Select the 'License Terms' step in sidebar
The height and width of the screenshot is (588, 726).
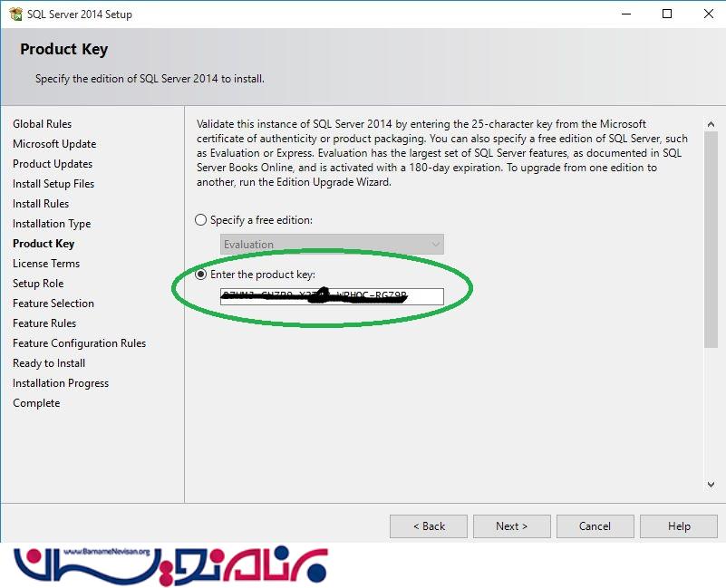coord(46,264)
